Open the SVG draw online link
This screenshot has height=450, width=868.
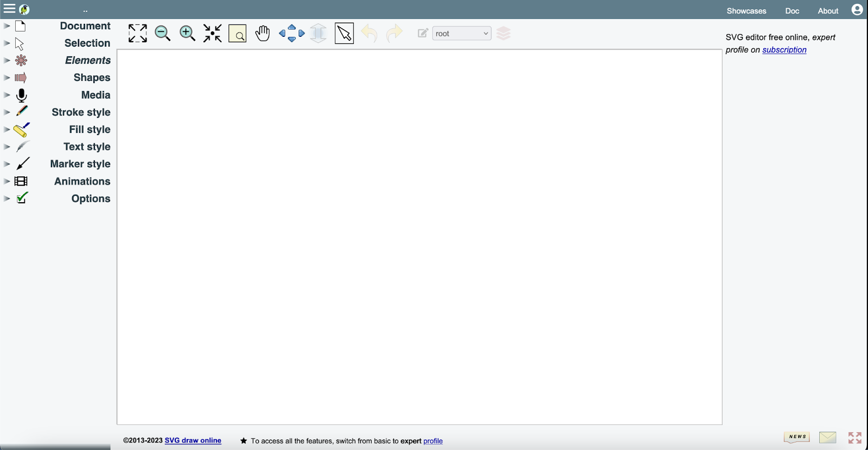pos(193,440)
